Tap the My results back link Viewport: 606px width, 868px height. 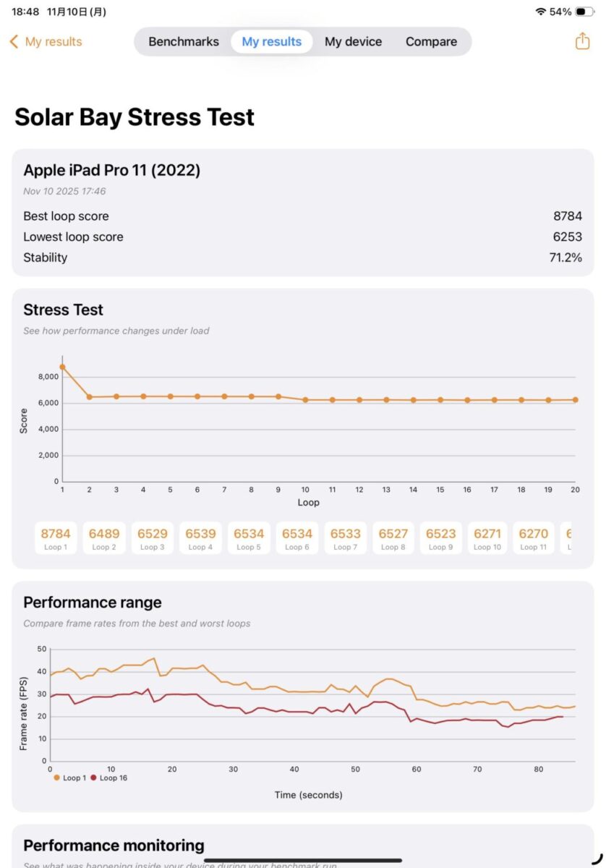[x=54, y=42]
